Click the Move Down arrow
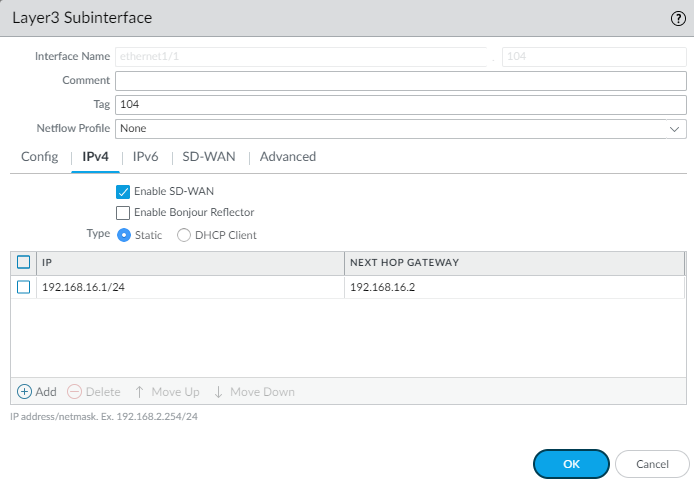This screenshot has width=694, height=492. (219, 392)
